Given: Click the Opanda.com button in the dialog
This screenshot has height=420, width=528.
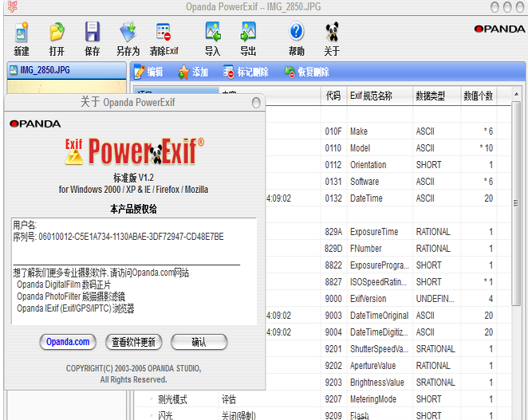Looking at the screenshot, I should 68,342.
